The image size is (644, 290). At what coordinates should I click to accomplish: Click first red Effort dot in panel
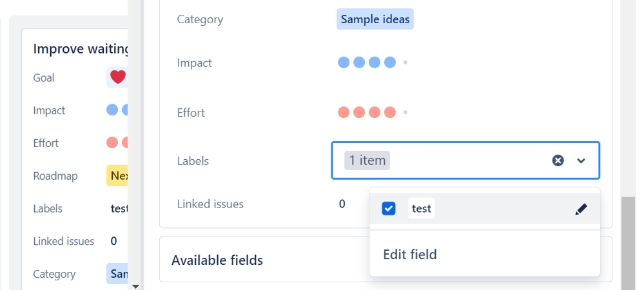(x=344, y=113)
